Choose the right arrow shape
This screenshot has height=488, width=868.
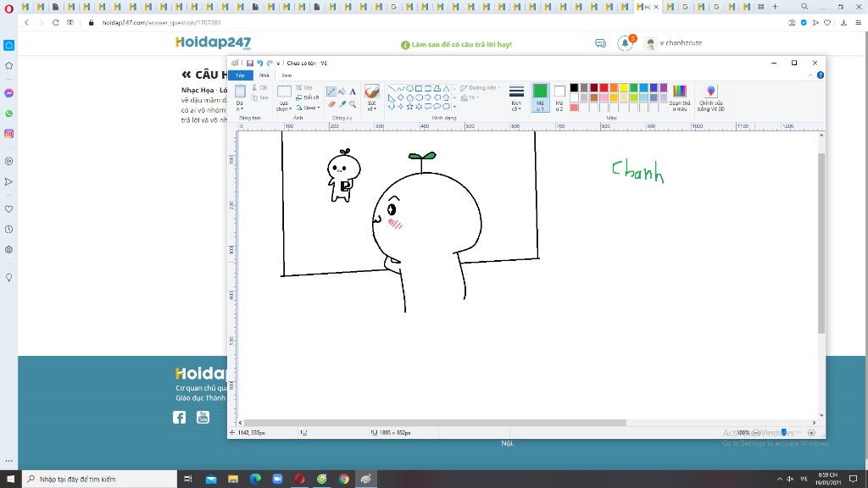pos(428,97)
